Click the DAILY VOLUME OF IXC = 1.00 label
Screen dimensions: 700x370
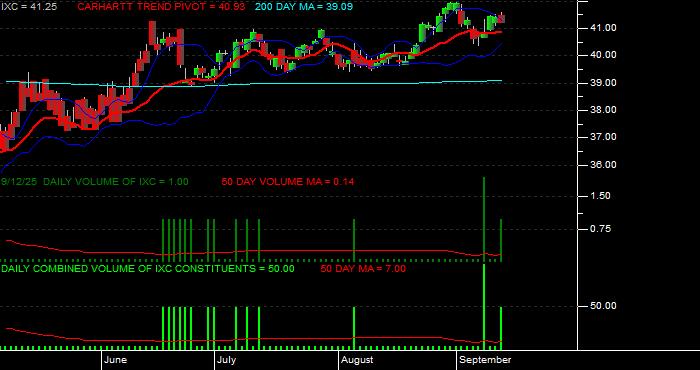(x=116, y=182)
